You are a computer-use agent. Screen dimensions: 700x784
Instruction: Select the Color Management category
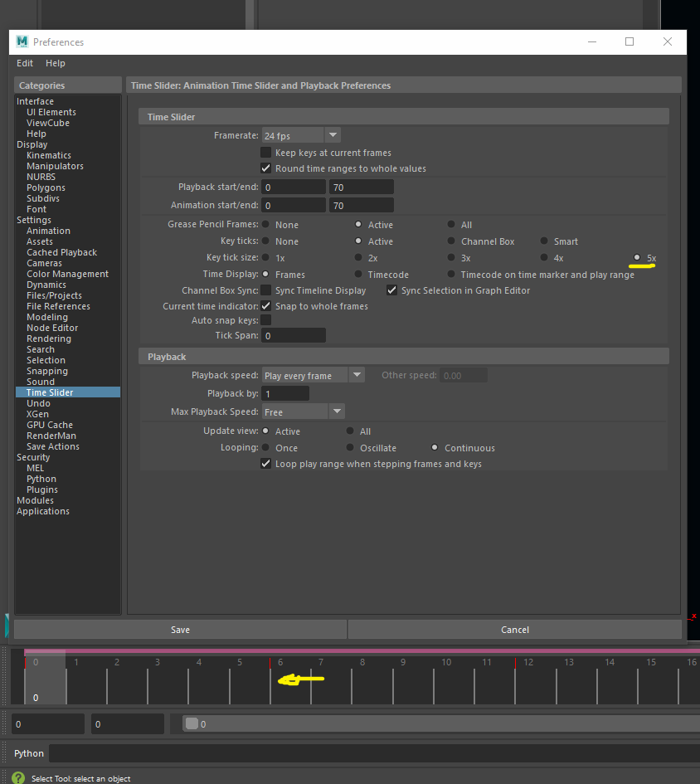pyautogui.click(x=67, y=274)
